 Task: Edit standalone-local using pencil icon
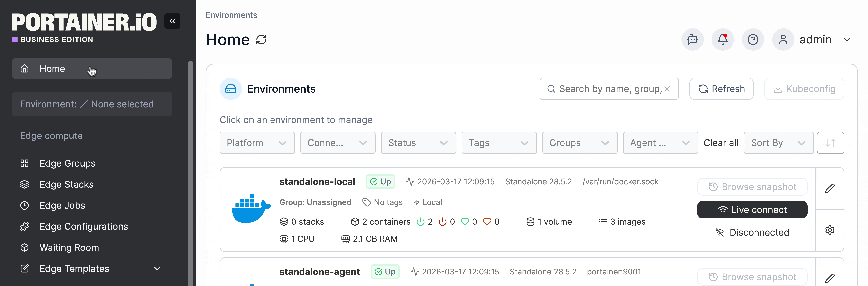click(830, 188)
